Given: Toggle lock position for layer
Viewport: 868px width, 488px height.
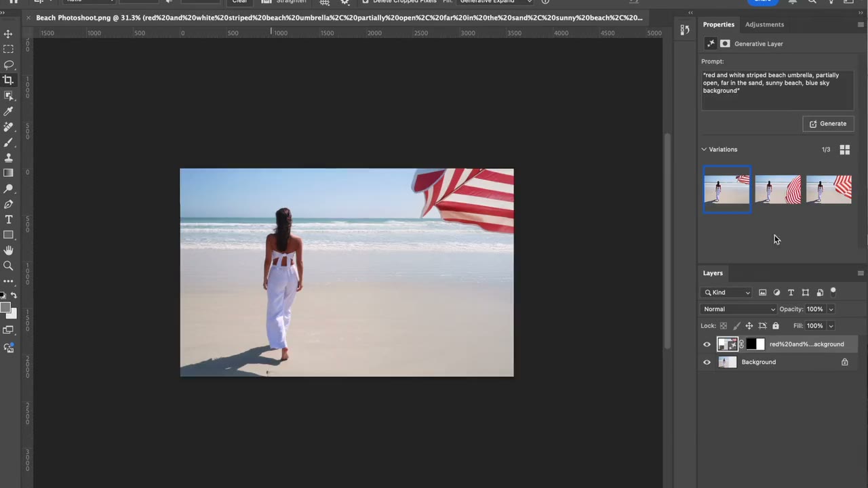Looking at the screenshot, I should [x=749, y=326].
